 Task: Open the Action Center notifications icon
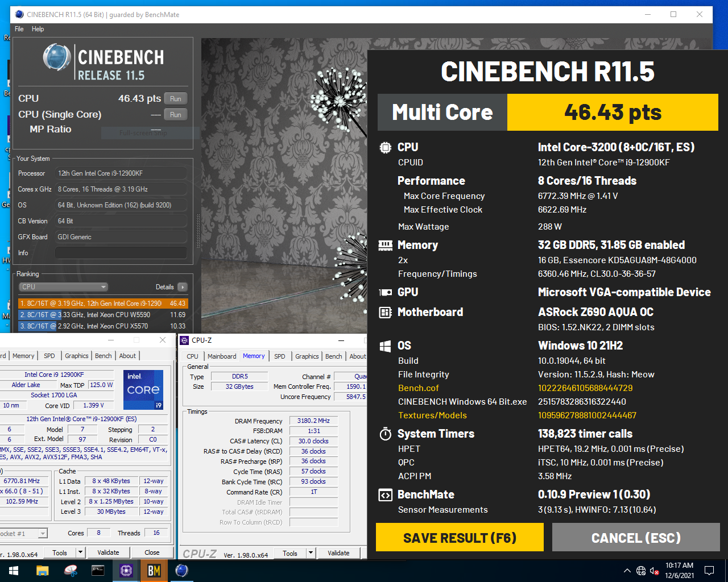[x=709, y=571]
